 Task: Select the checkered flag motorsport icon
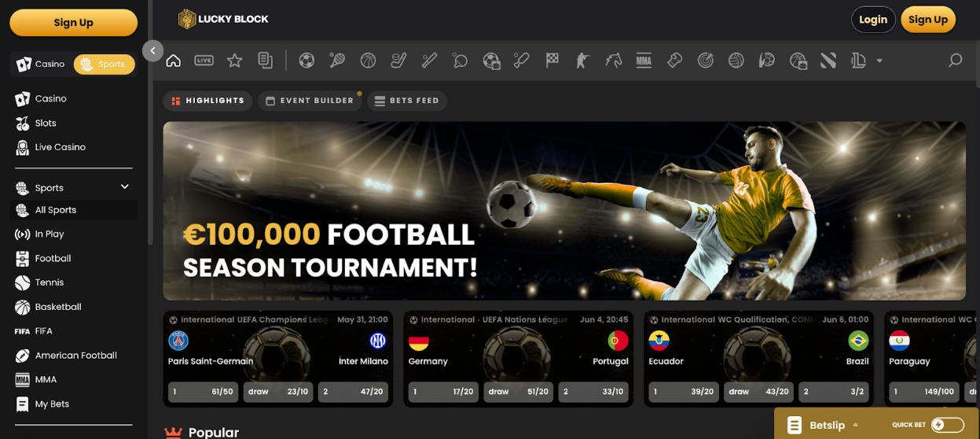[552, 61]
